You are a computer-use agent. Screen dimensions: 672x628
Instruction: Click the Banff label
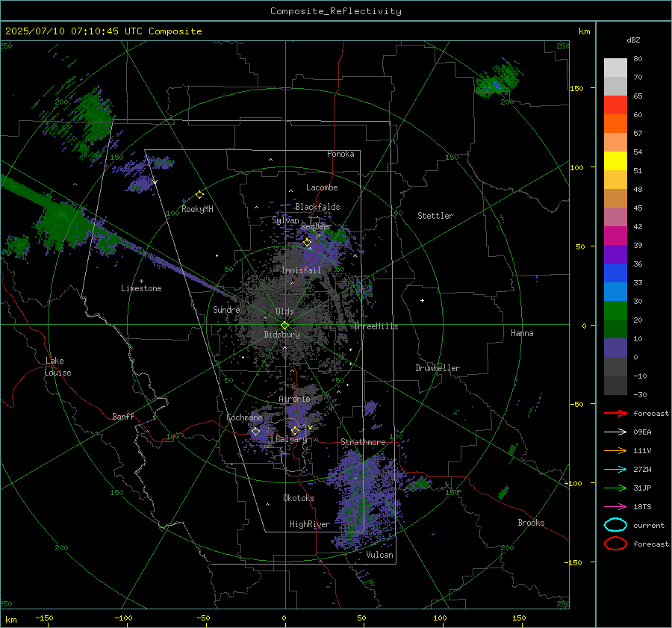pos(123,416)
